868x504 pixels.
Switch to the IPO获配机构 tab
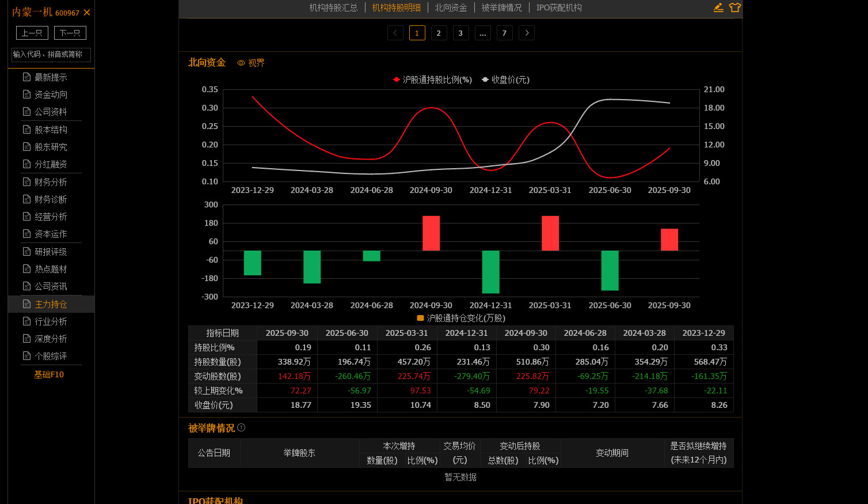click(559, 7)
